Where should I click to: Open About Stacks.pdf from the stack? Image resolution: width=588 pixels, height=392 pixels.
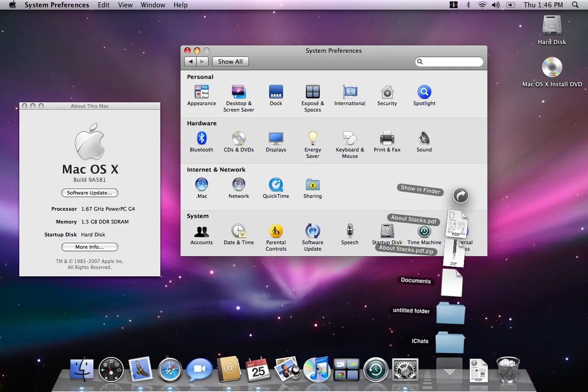tap(457, 223)
